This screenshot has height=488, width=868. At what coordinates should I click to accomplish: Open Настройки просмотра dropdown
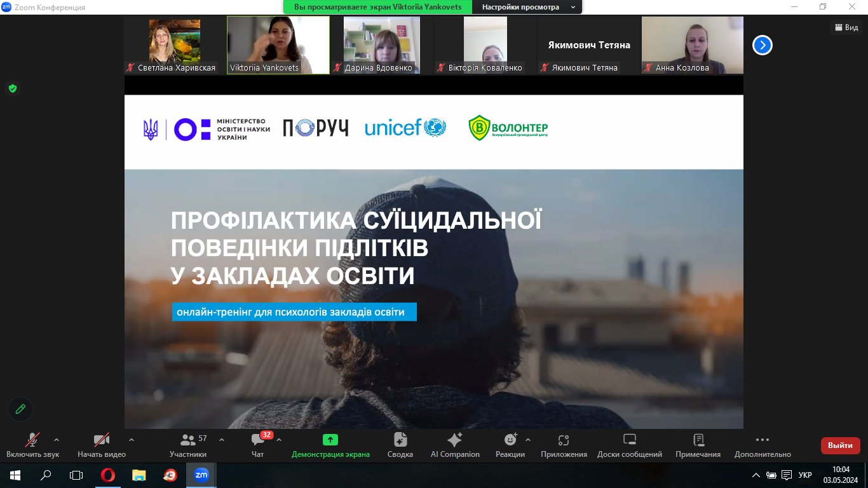[x=528, y=7]
